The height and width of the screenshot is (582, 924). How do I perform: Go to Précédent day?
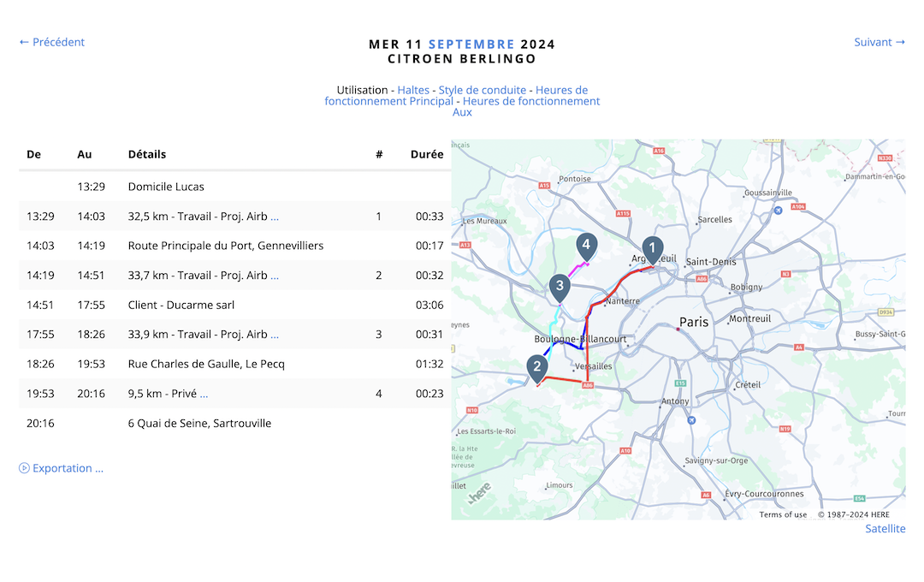[52, 42]
